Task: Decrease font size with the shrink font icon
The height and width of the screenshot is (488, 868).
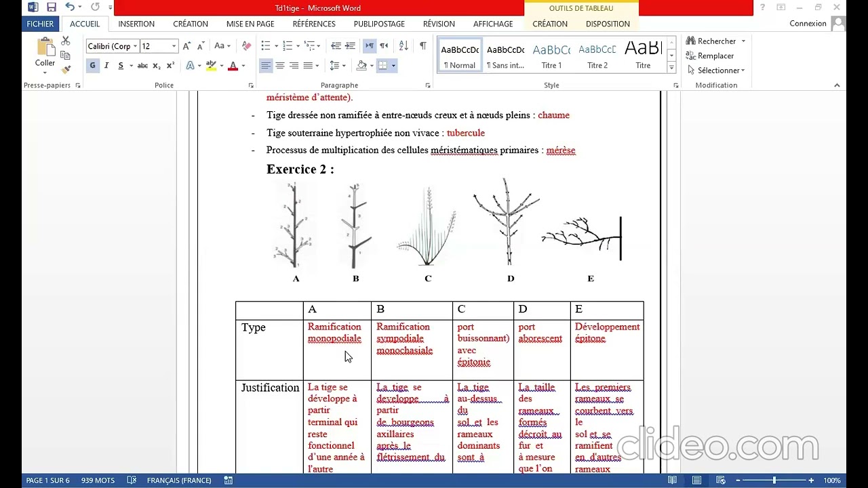Action: 201,46
